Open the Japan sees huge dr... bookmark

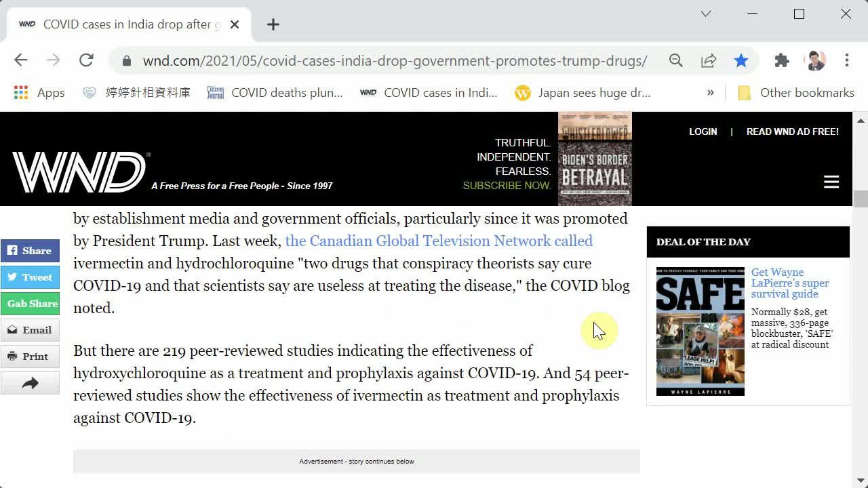coord(583,93)
